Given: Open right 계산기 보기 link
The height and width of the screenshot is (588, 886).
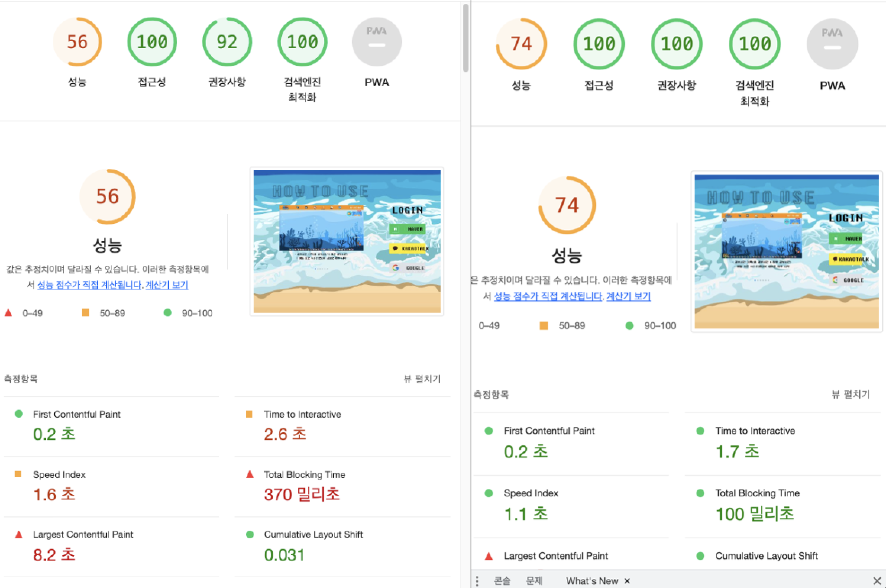Looking at the screenshot, I should click(x=628, y=296).
